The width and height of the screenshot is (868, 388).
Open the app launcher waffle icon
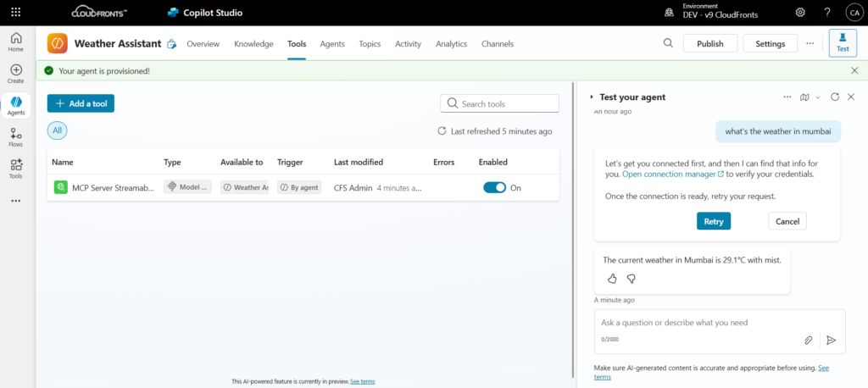(16, 12)
